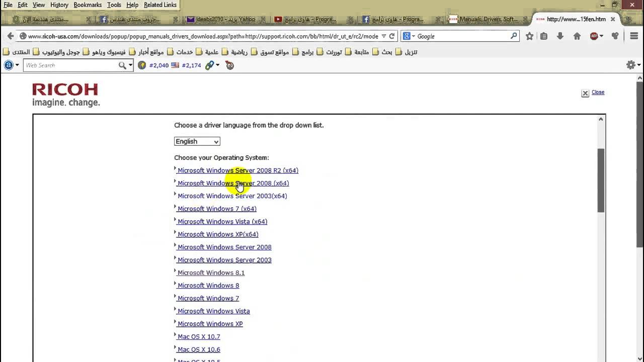The width and height of the screenshot is (644, 362).
Task: Select Mac OS X 10.7 link
Action: tap(198, 337)
